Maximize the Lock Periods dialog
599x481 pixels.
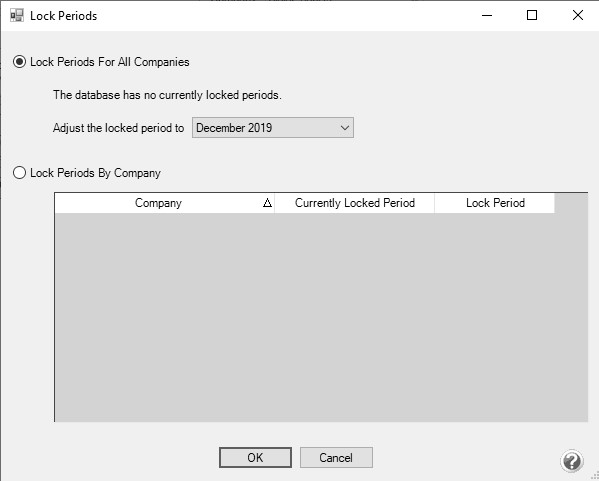point(532,15)
